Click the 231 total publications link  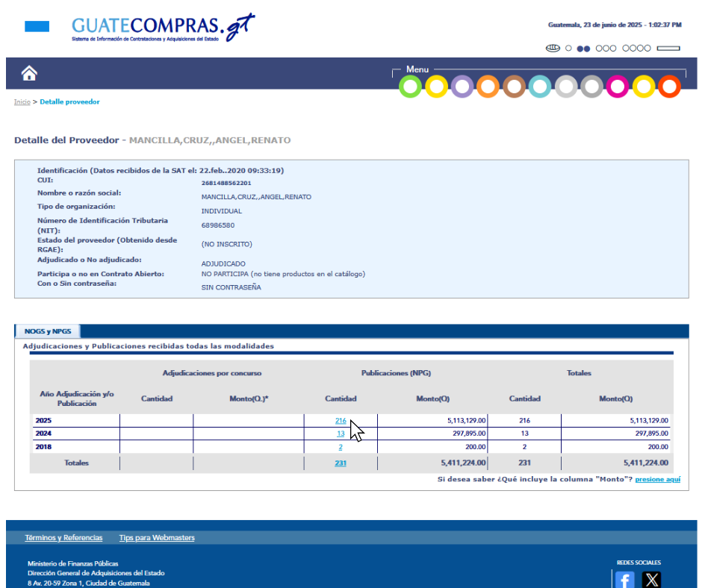click(x=341, y=463)
